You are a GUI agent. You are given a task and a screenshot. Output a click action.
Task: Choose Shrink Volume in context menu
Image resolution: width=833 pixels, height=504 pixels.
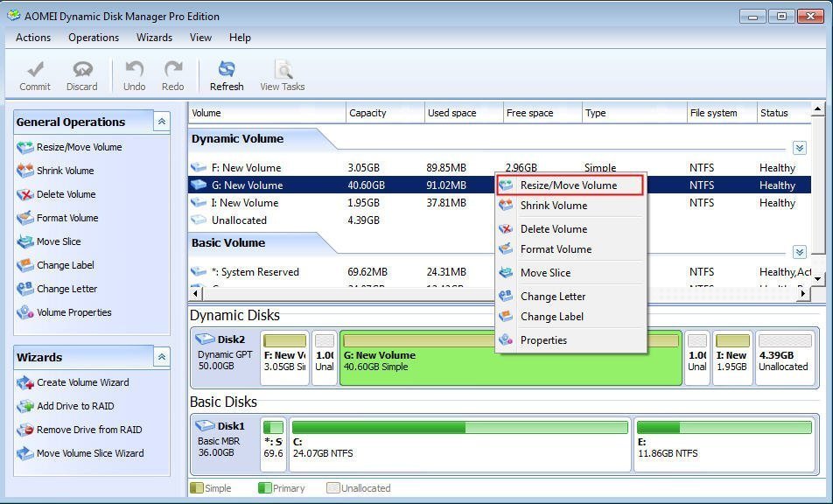point(571,206)
